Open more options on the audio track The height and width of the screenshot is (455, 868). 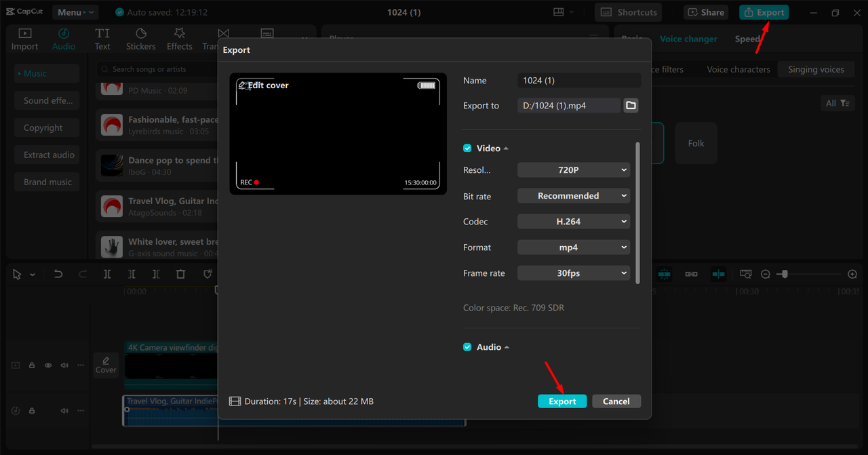tap(81, 411)
